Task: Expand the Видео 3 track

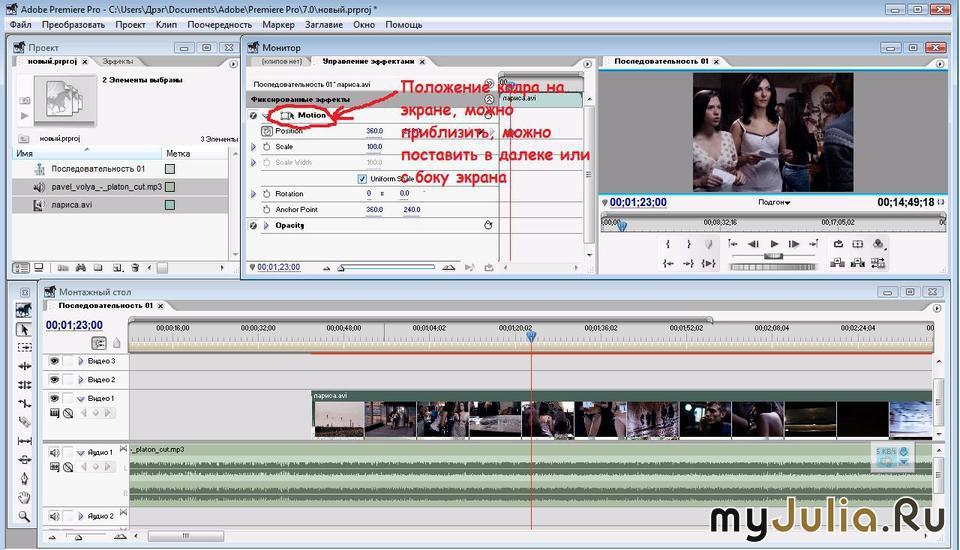Action: (80, 361)
